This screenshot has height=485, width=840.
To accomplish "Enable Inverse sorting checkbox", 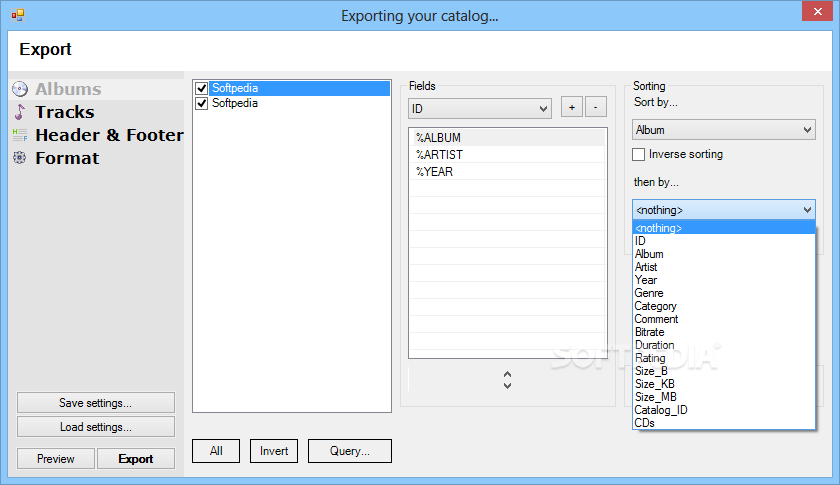I will 639,154.
